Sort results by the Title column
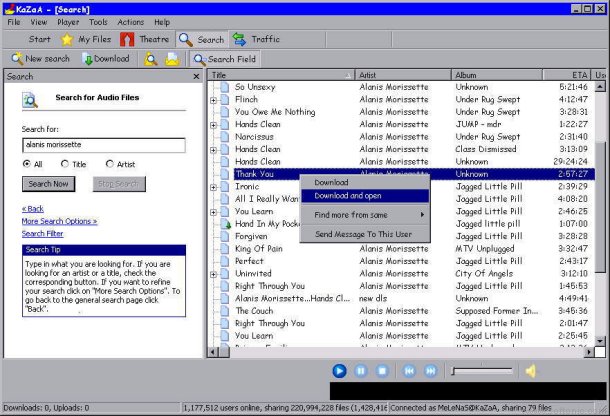610x416 pixels. [x=280, y=75]
